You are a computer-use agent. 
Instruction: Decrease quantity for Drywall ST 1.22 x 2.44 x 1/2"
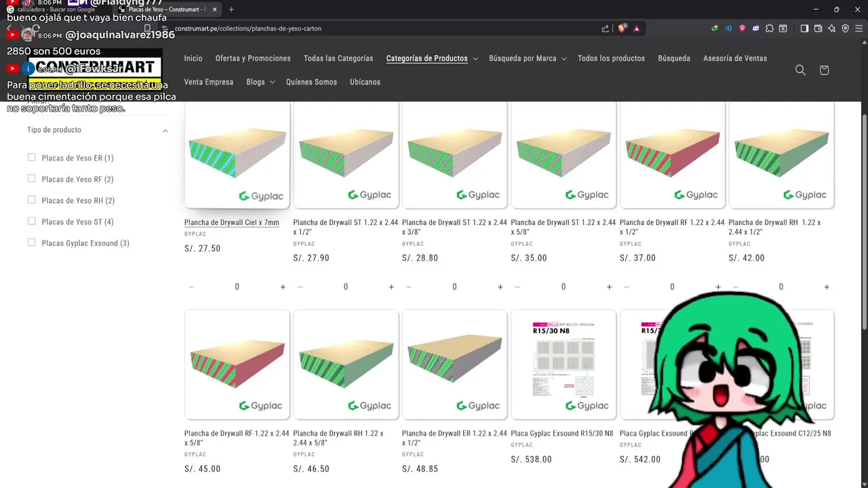click(300, 287)
